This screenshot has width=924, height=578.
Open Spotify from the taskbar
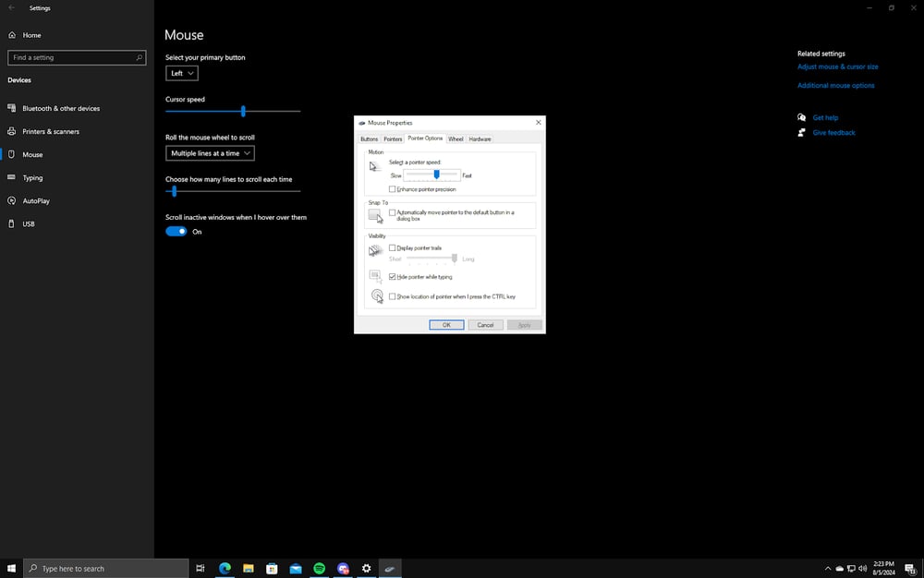coord(319,568)
